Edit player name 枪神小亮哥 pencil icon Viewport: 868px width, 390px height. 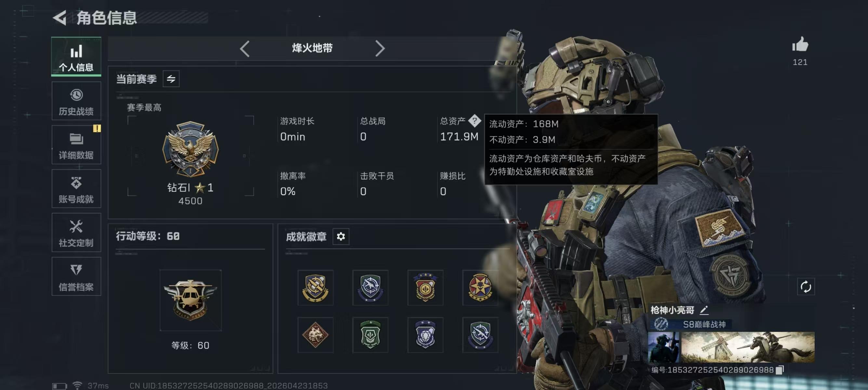704,309
